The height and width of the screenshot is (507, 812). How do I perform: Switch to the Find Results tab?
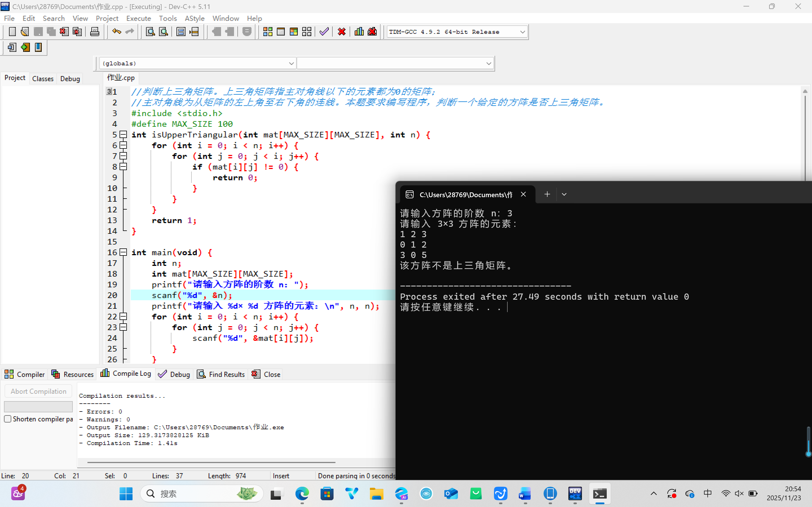(221, 374)
